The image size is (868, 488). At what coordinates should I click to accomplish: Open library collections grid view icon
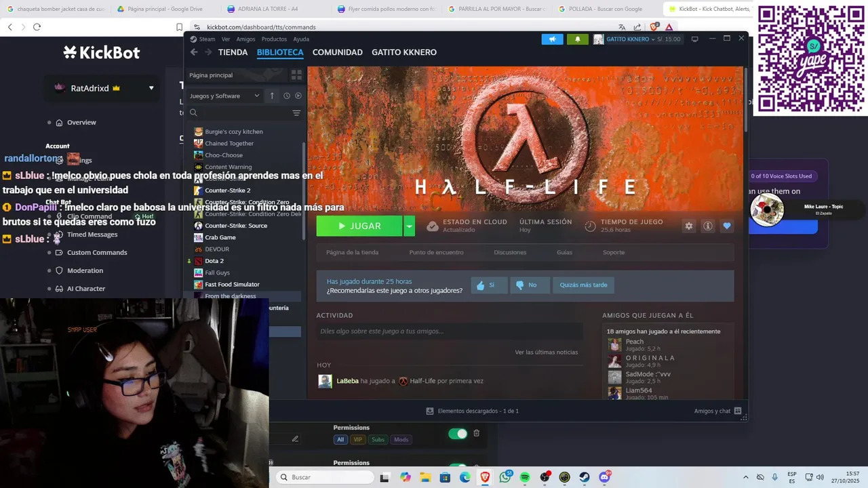(x=296, y=75)
